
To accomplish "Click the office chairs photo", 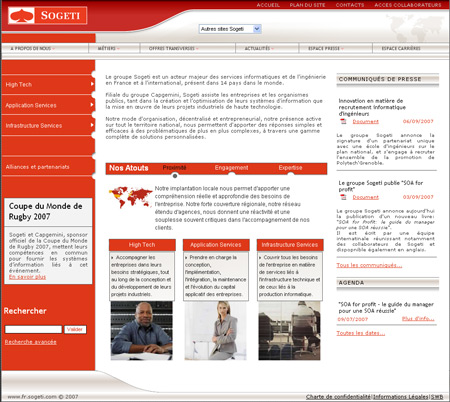I will click(289, 331).
